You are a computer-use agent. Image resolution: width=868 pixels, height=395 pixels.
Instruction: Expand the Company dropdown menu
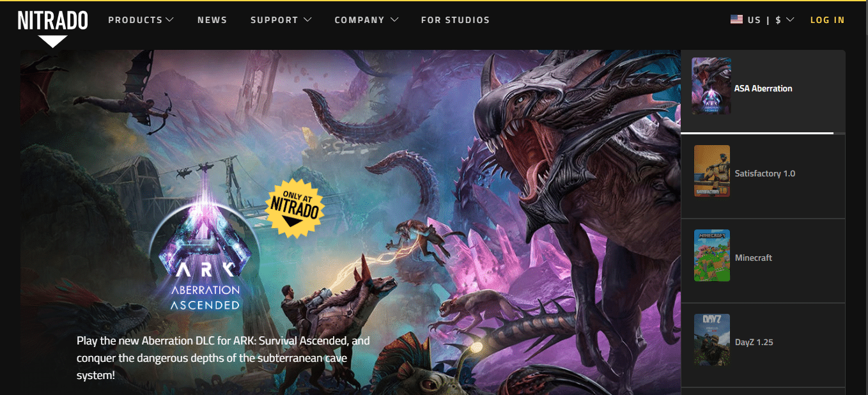pos(366,20)
